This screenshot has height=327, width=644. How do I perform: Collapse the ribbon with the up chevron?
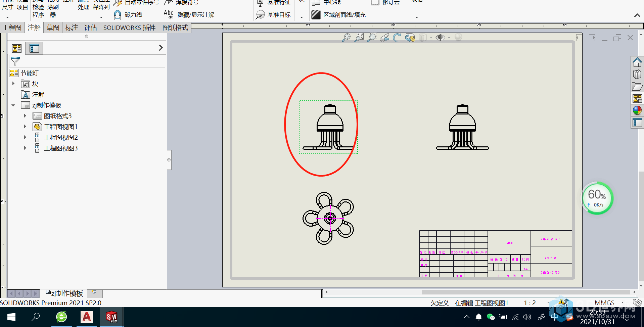637,15
